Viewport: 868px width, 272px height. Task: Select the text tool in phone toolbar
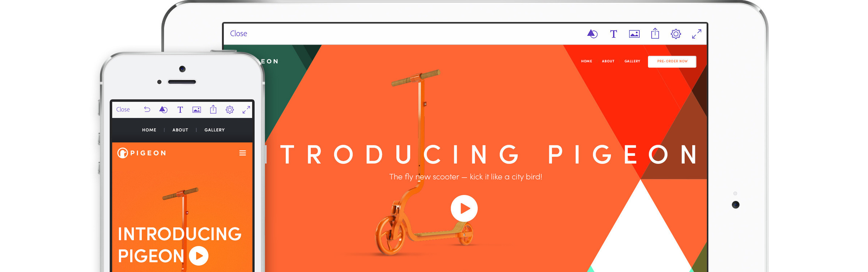180,110
